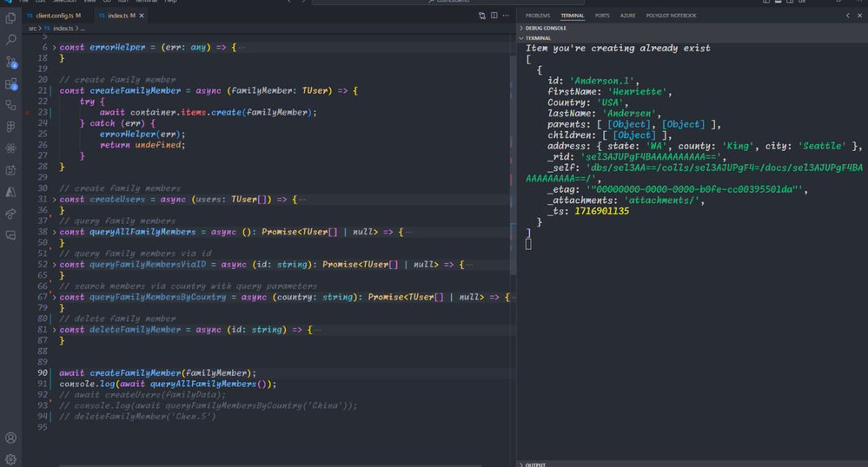The height and width of the screenshot is (467, 868).
Task: Open the Accounts icon
Action: pyautogui.click(x=10, y=437)
